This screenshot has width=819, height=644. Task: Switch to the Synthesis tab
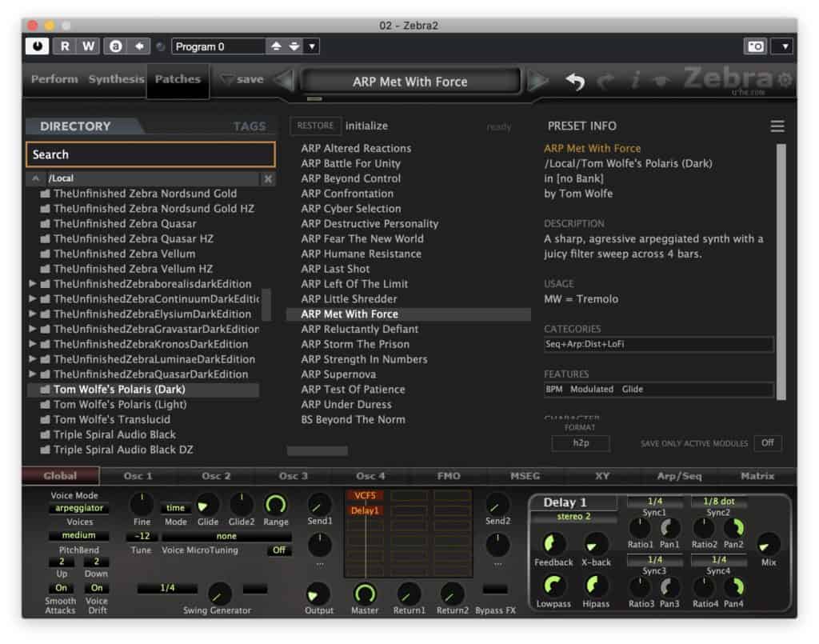pos(116,79)
